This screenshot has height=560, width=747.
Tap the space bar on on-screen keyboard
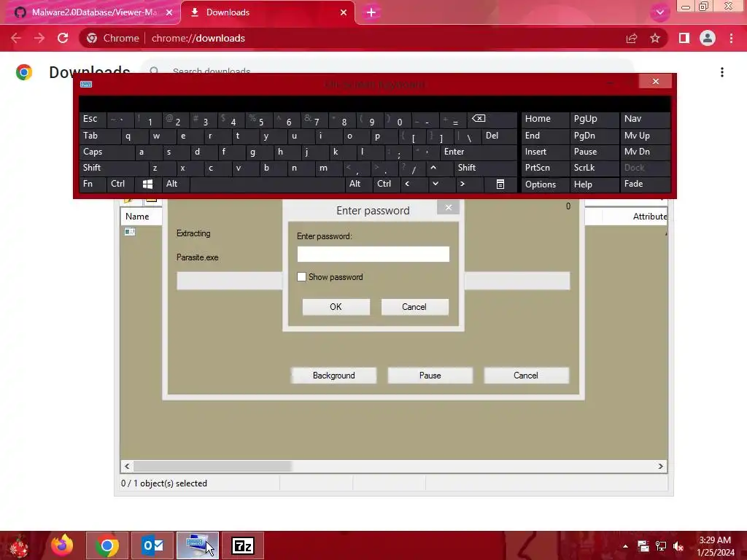point(267,184)
